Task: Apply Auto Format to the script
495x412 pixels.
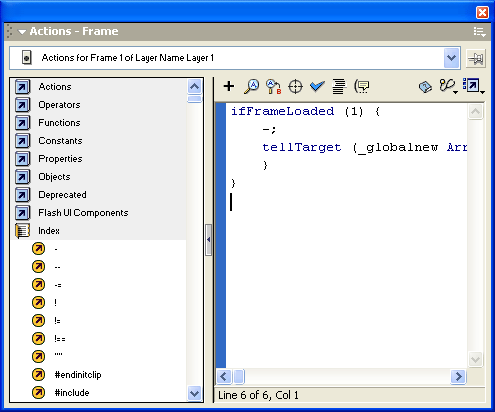Action: click(339, 87)
